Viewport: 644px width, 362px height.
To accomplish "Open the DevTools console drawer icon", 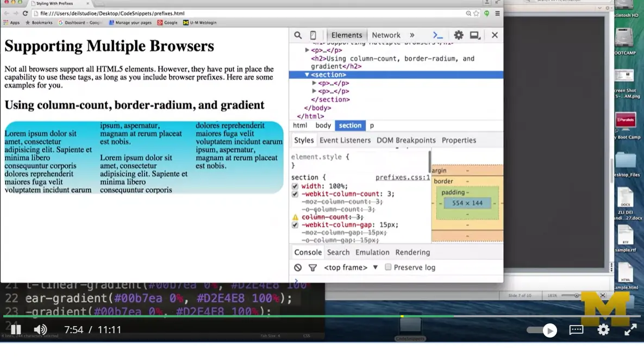I will tap(438, 34).
